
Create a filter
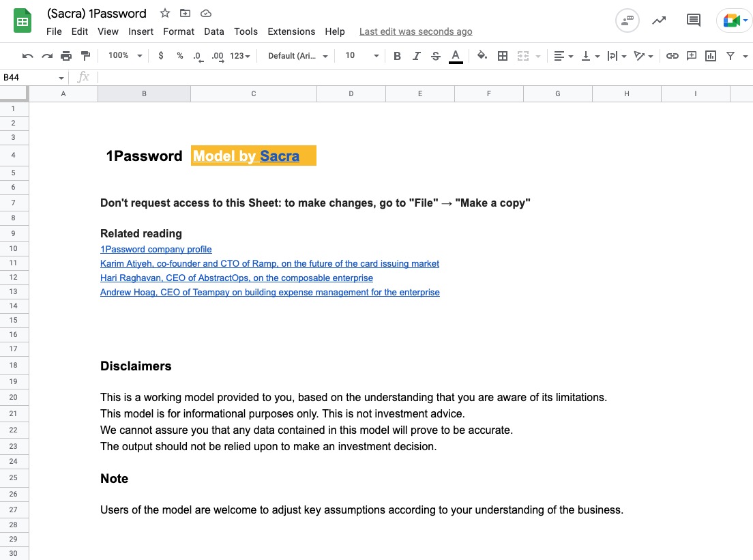coord(730,56)
